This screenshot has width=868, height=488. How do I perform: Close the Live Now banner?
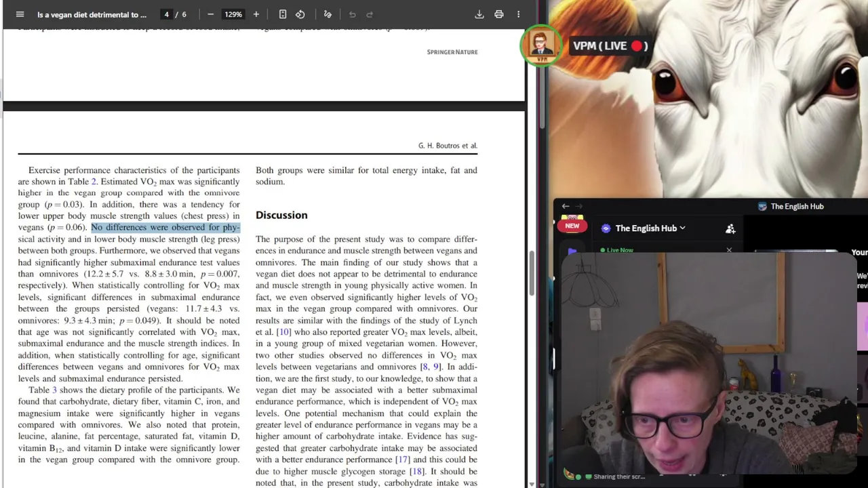[729, 250]
